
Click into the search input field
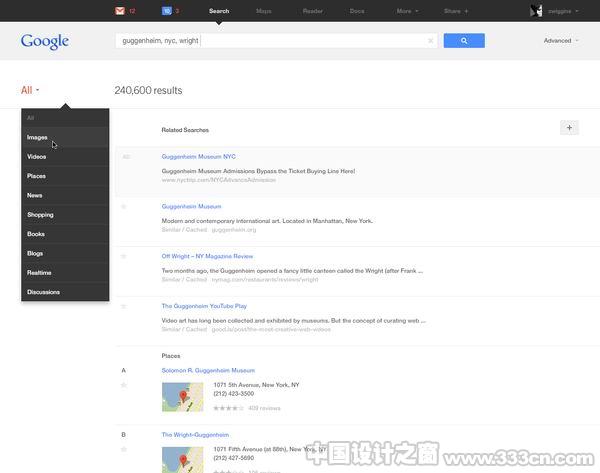276,41
